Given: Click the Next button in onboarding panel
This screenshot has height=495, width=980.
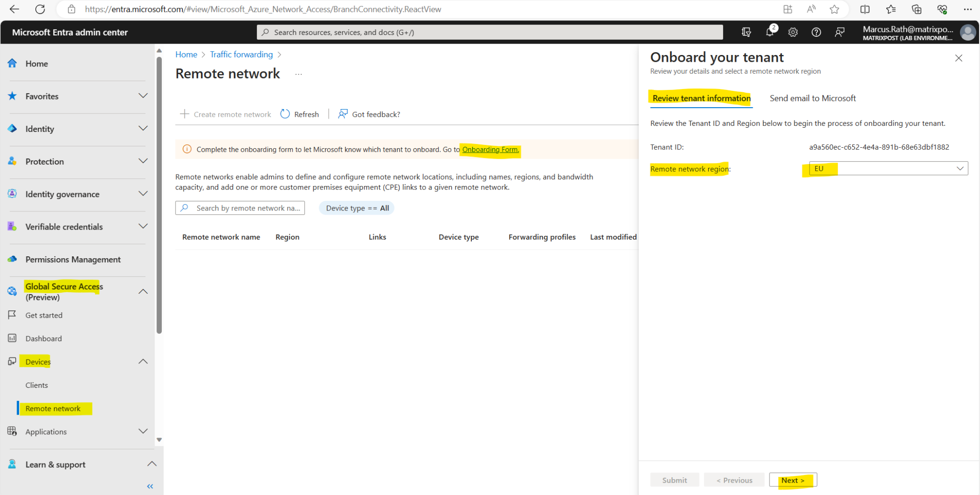Looking at the screenshot, I should (792, 480).
